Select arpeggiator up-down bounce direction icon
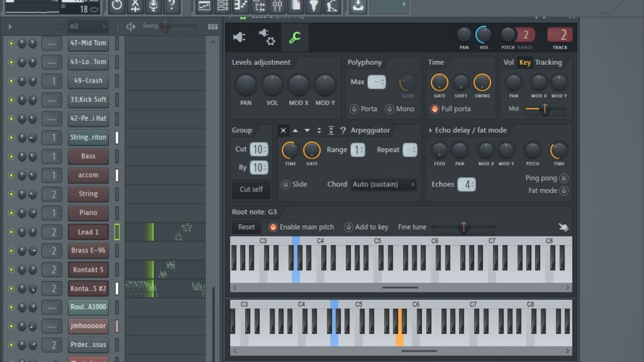This screenshot has height=362, width=644. (319, 130)
